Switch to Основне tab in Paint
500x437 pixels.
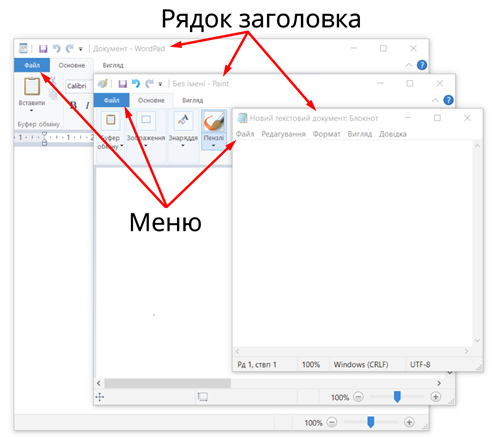[x=151, y=100]
